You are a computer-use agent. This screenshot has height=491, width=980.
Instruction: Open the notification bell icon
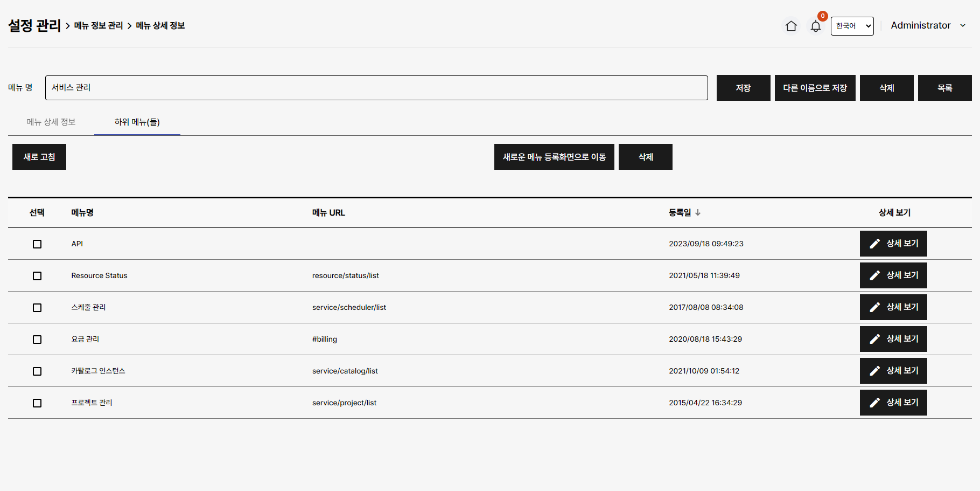pyautogui.click(x=815, y=26)
